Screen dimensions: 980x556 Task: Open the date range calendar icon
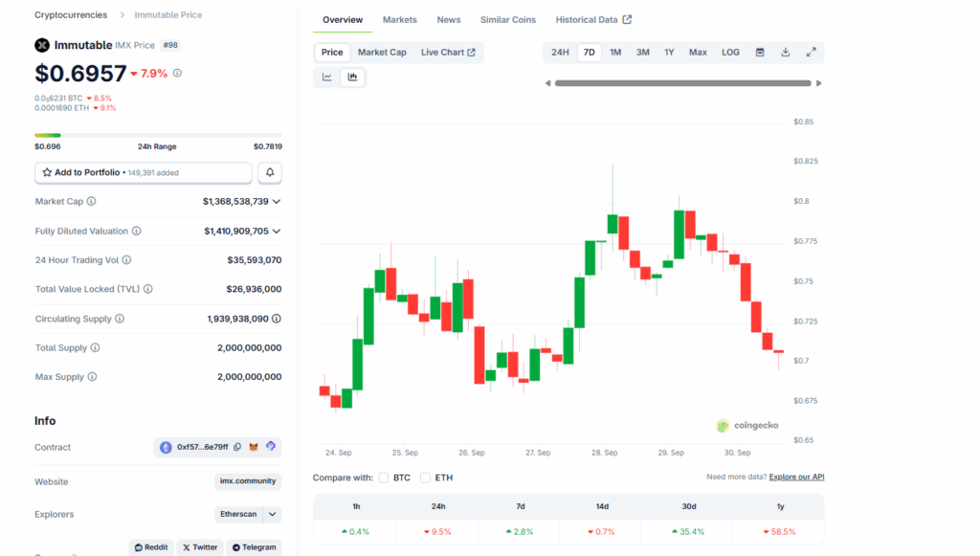759,52
